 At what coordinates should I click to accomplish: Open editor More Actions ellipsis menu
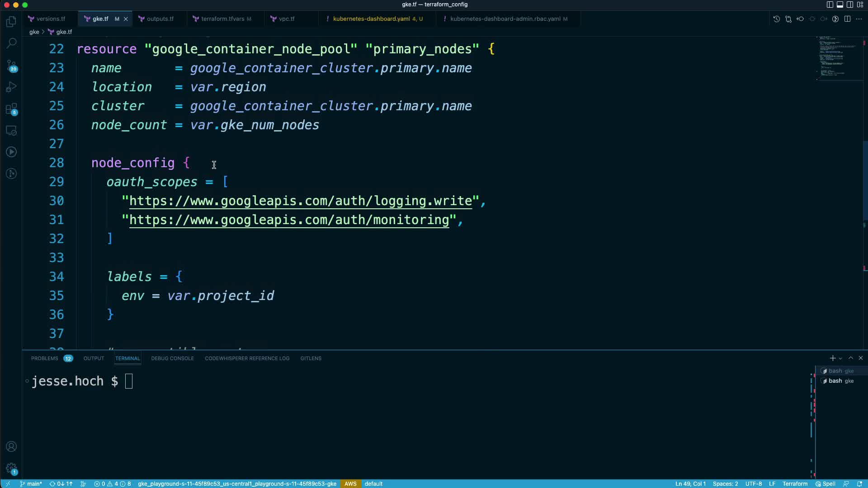[x=859, y=19]
